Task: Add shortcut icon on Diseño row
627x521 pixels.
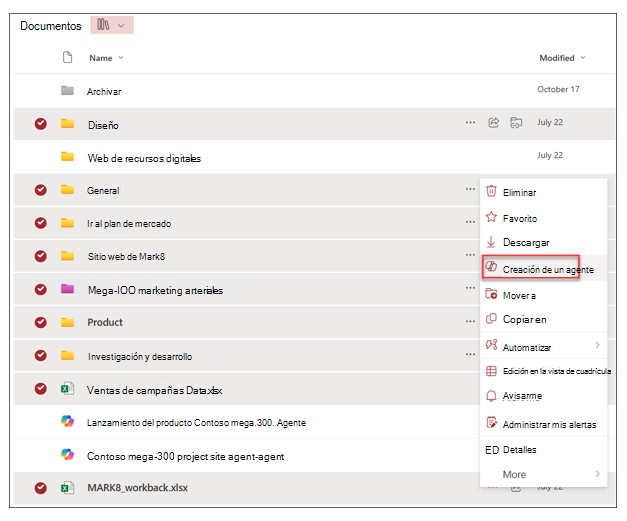Action: (x=516, y=122)
